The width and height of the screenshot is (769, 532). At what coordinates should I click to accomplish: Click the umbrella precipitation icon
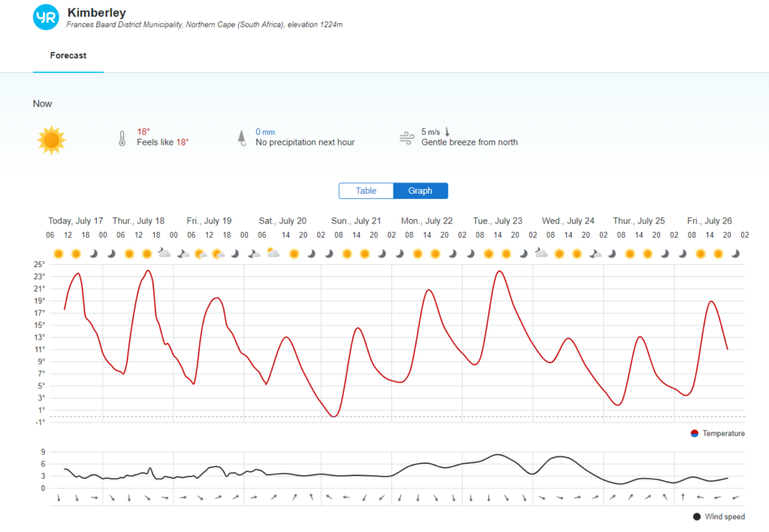click(x=242, y=137)
